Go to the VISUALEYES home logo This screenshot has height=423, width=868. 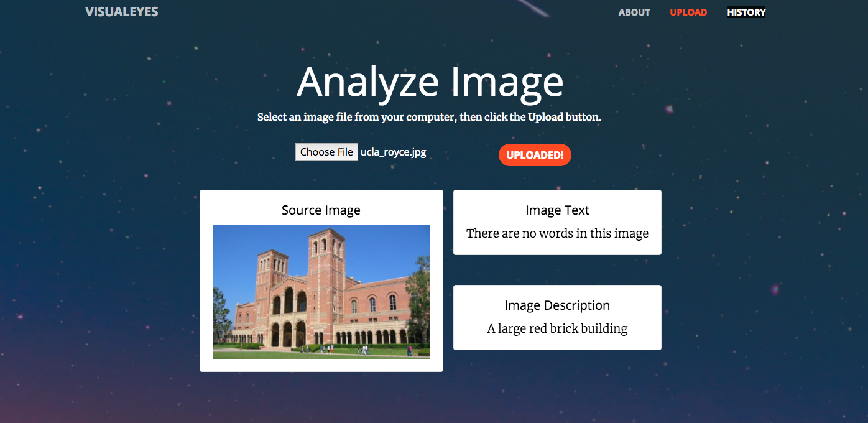tap(122, 12)
